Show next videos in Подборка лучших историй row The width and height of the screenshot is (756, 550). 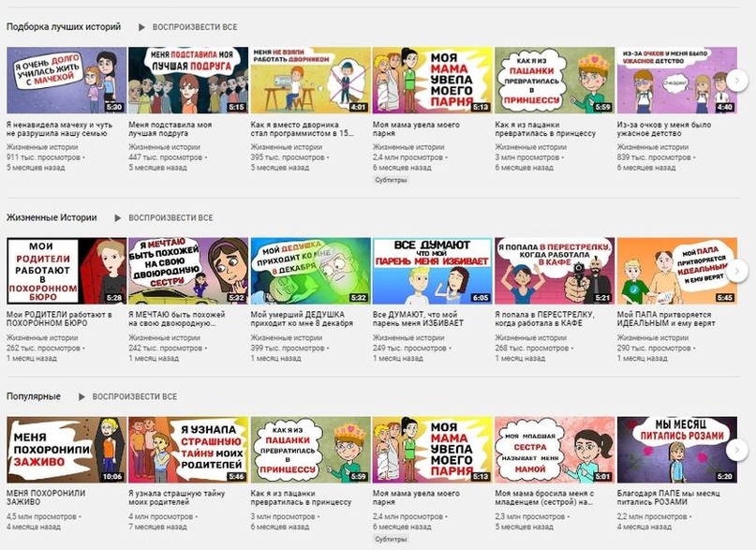tap(737, 81)
